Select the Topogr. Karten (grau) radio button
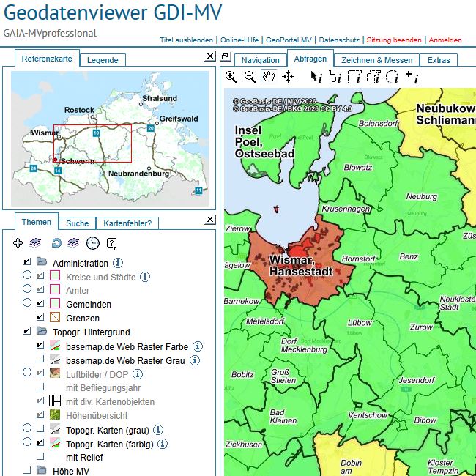 [27, 428]
